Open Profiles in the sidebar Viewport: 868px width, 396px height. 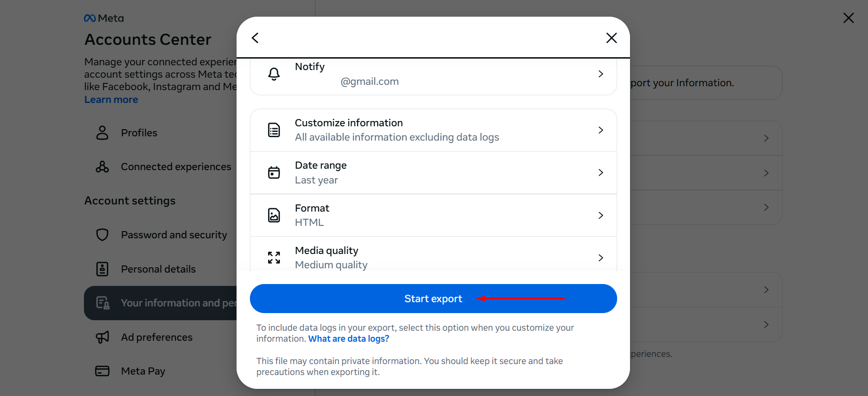click(x=139, y=133)
